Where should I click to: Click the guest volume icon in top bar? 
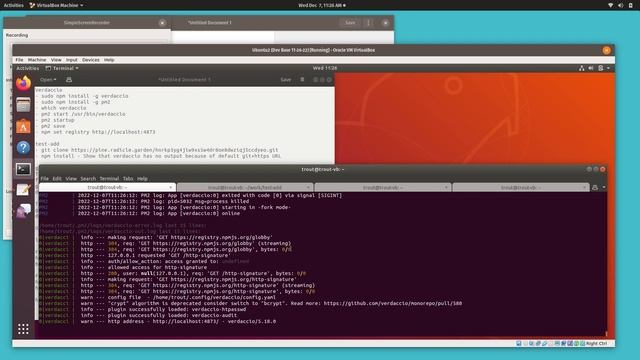point(591,68)
